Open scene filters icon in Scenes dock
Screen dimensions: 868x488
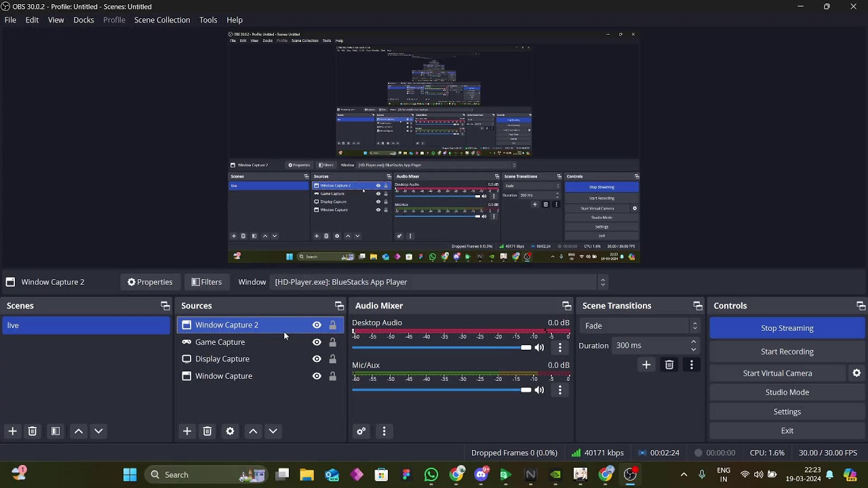point(56,431)
